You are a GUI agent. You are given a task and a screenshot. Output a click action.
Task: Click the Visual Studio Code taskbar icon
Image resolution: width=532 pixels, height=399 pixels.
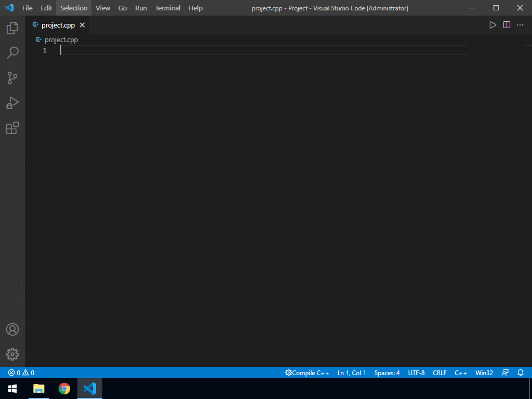pos(90,389)
